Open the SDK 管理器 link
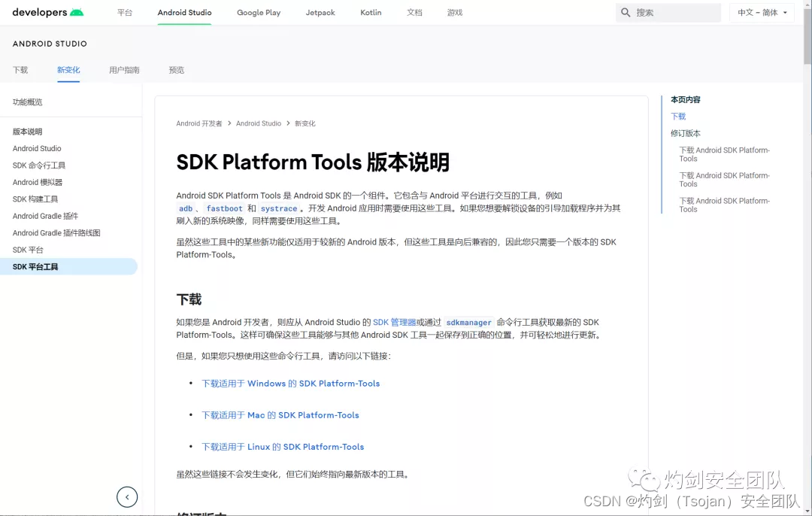812x516 pixels. [394, 322]
